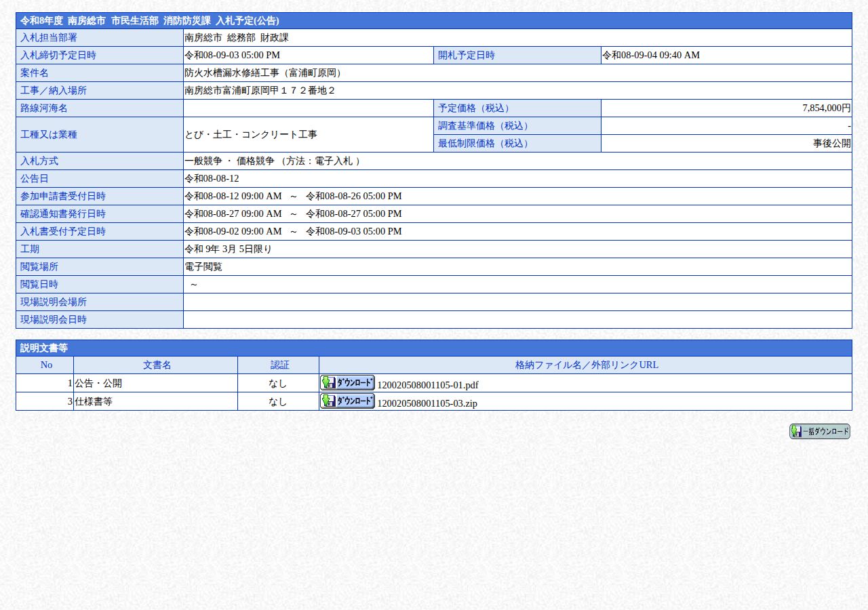Select the price 7,854,000円
The width and height of the screenshot is (868, 610).
(827, 108)
